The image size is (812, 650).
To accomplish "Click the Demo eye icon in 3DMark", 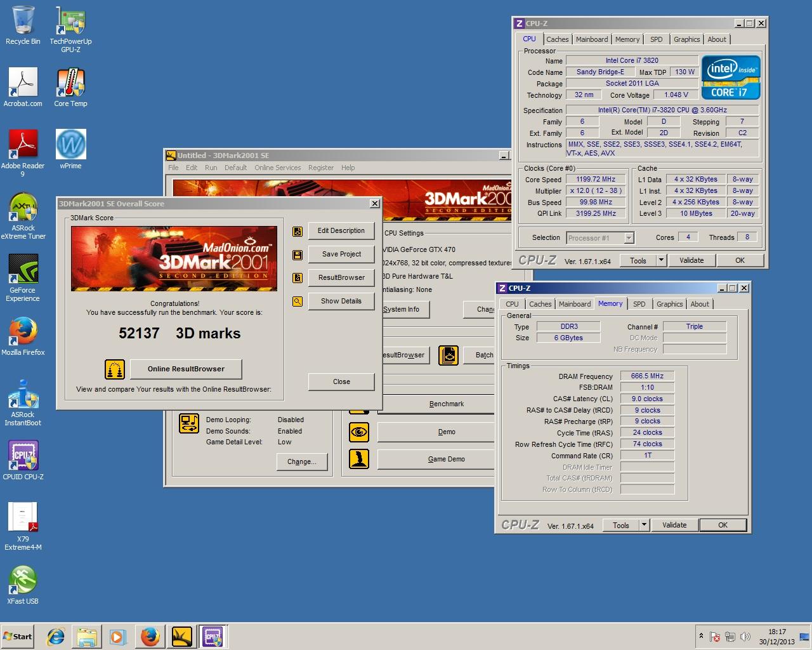I will [x=359, y=432].
